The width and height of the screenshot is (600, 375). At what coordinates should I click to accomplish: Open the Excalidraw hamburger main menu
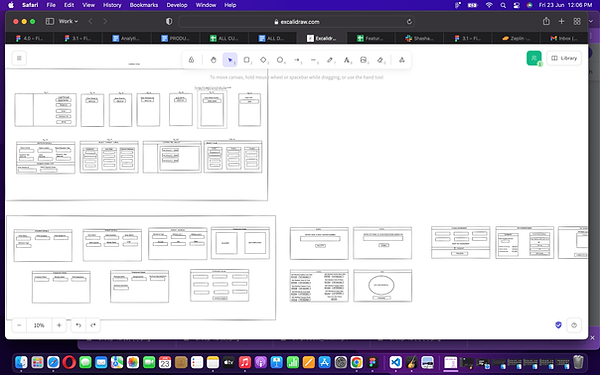pyautogui.click(x=19, y=58)
